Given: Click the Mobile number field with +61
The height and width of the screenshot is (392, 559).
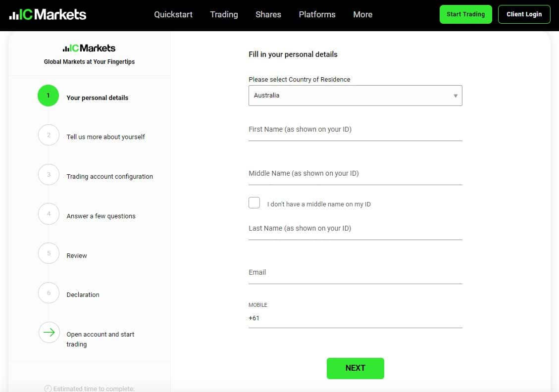Looking at the screenshot, I should (x=356, y=318).
